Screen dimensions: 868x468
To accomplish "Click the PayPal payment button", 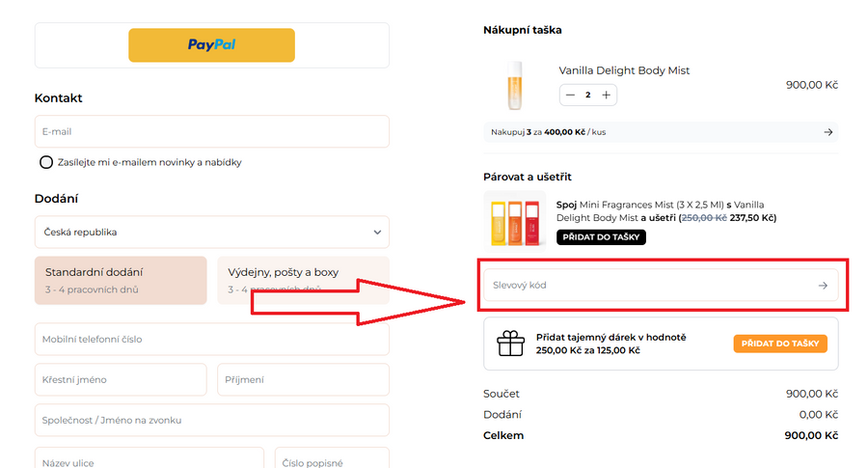I will (x=211, y=44).
